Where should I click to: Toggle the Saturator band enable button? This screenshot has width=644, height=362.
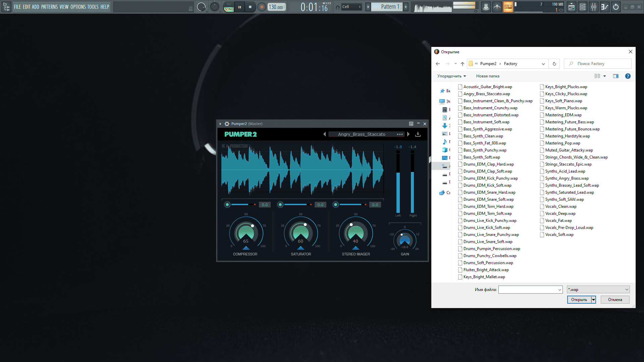pyautogui.click(x=280, y=204)
